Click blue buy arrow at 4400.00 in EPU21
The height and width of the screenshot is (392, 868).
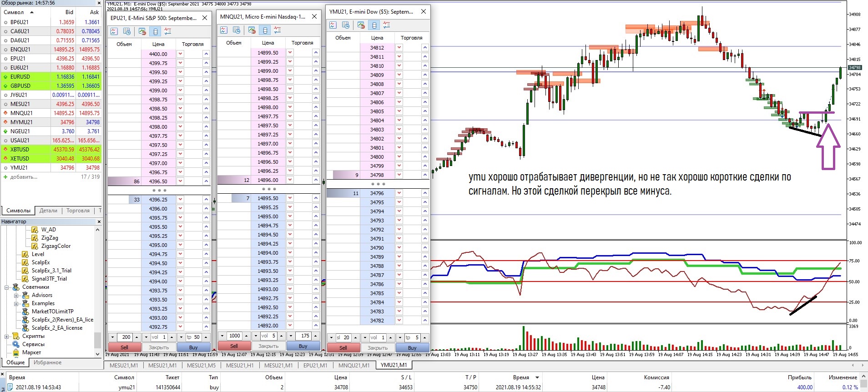pyautogui.click(x=206, y=54)
